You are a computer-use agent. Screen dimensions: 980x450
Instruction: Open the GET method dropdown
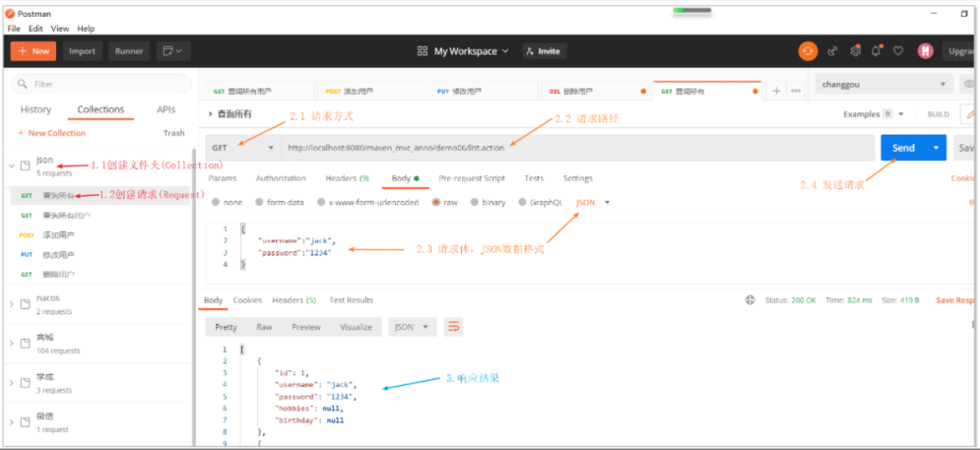[x=243, y=148]
